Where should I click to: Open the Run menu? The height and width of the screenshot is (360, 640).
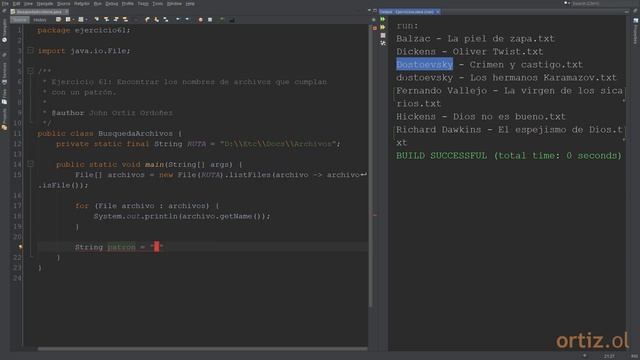98,4
